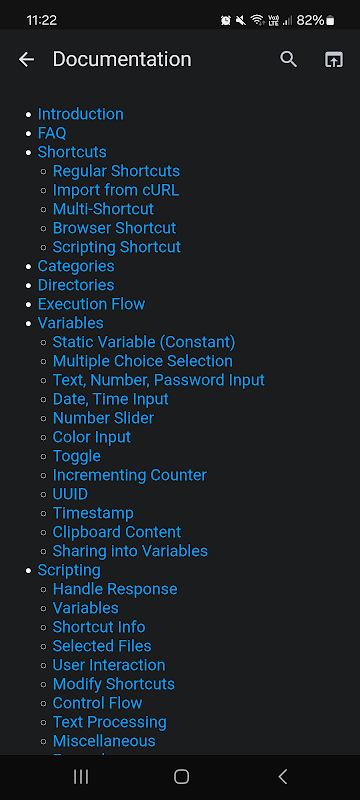
Task: Open documentation in browser icon
Action: pos(334,60)
